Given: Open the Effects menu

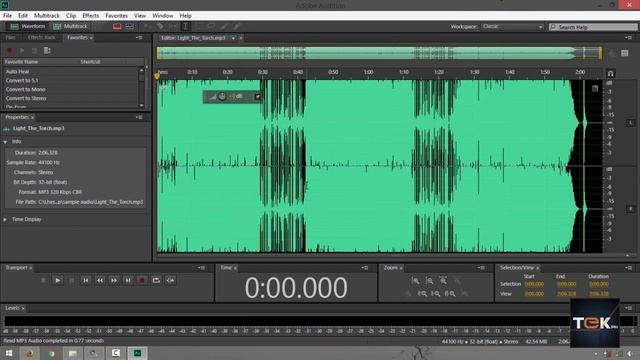Looking at the screenshot, I should [x=91, y=16].
